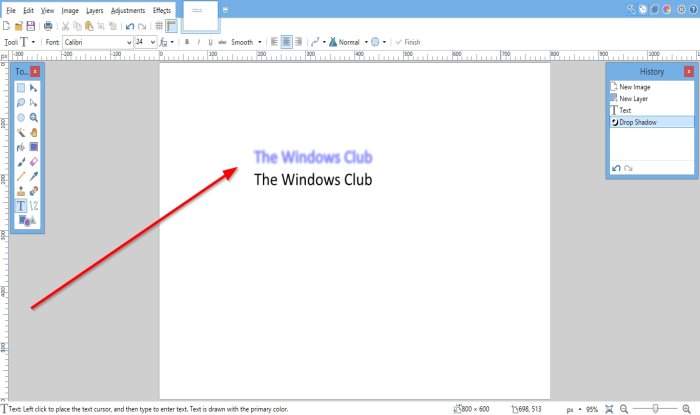Screen dimensions: 700x415
Task: Select the Color Picker eyedropper tool
Action: point(33,176)
